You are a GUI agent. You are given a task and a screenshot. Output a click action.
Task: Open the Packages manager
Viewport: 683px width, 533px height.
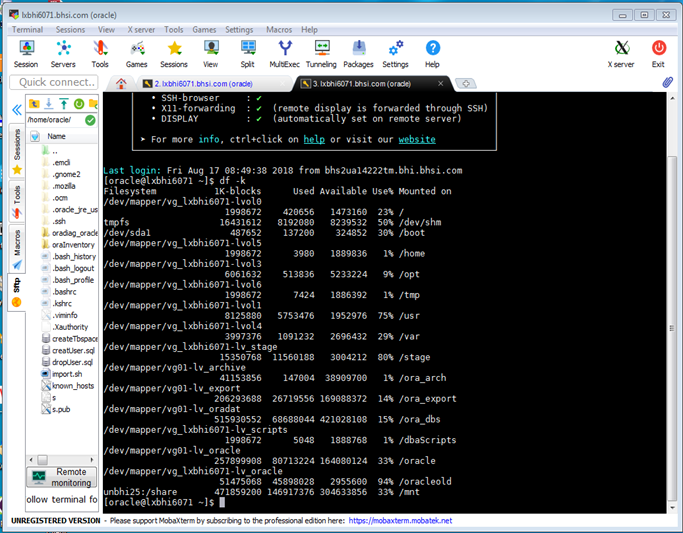[358, 54]
